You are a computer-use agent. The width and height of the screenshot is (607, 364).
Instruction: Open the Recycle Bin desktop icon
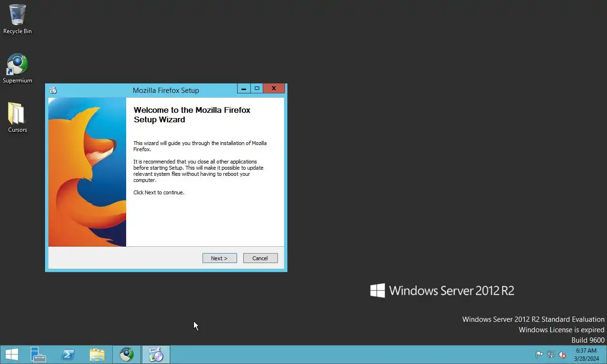18,19
